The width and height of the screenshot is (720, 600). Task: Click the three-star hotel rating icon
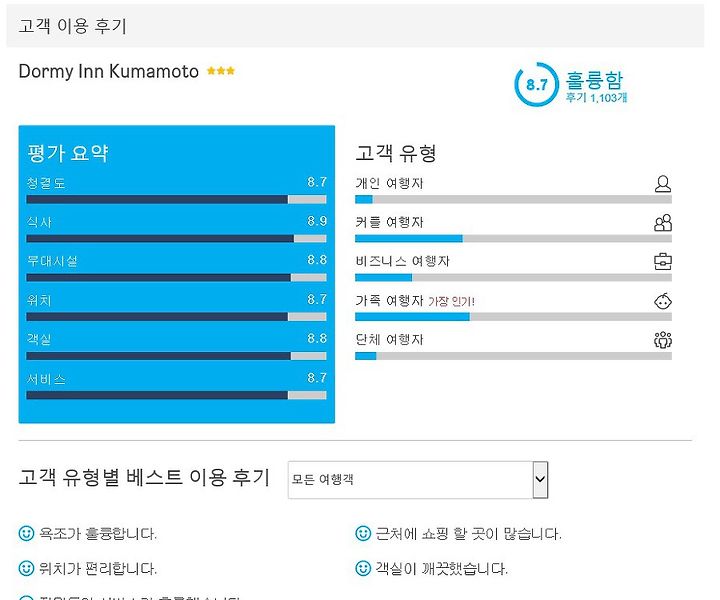[221, 71]
